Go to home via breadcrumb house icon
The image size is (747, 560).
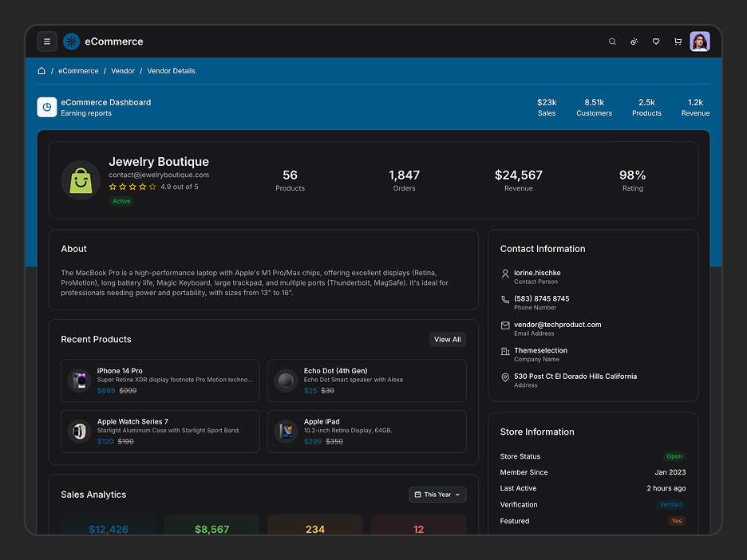(x=41, y=70)
